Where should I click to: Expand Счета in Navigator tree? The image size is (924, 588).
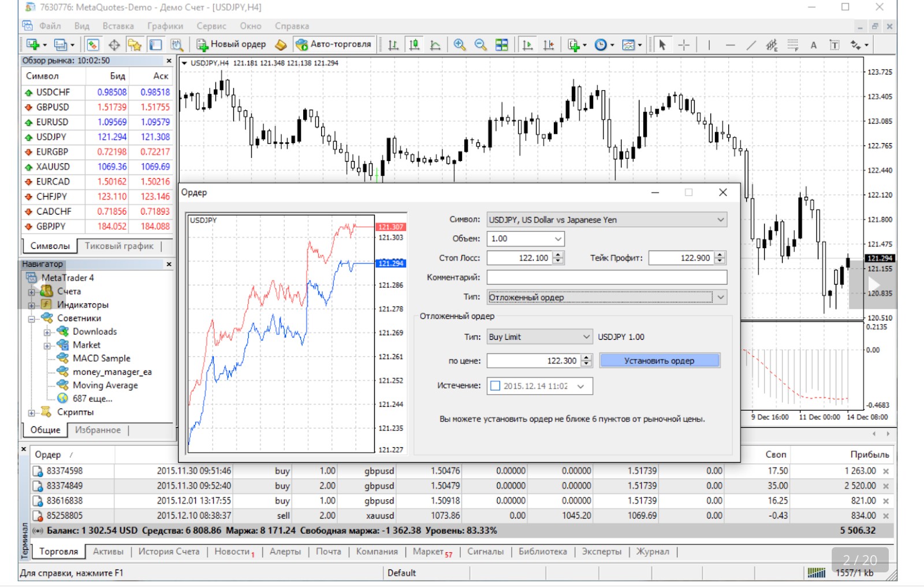click(x=32, y=292)
